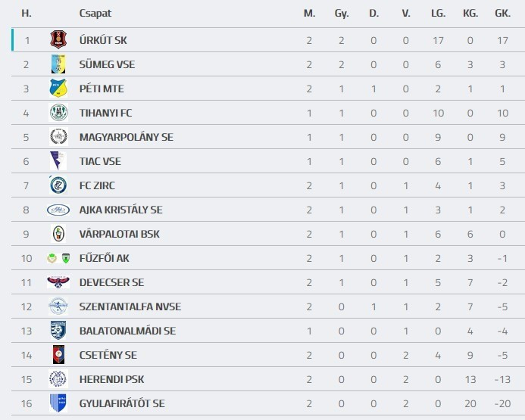This screenshot has height=420, width=525.
Task: Click the Gy. wins column header
Action: tap(342, 14)
